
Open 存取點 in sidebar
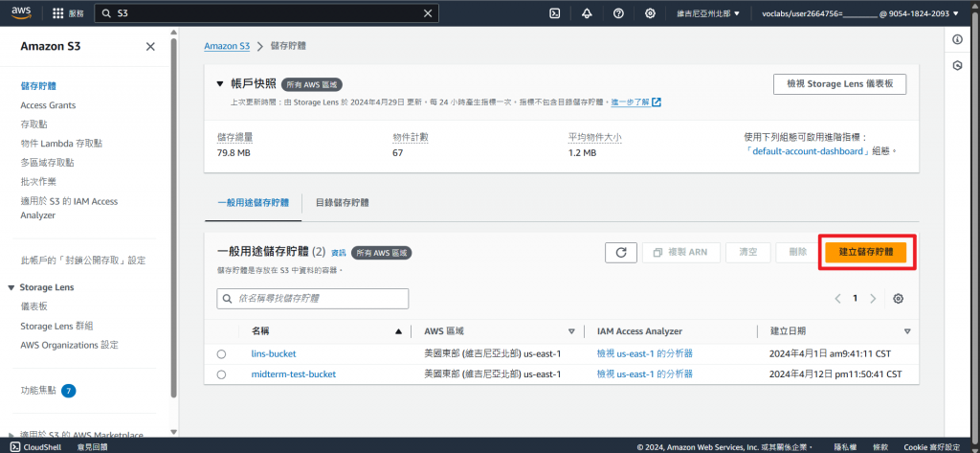click(x=33, y=125)
